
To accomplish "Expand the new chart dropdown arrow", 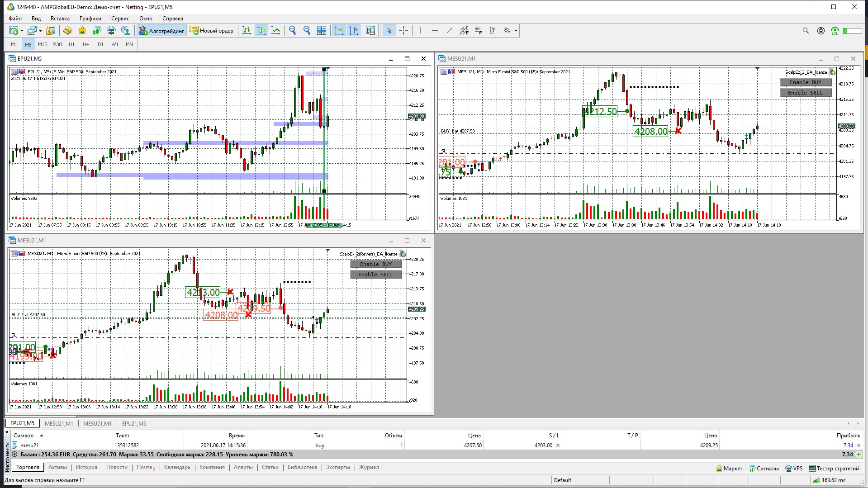I will pos(22,31).
